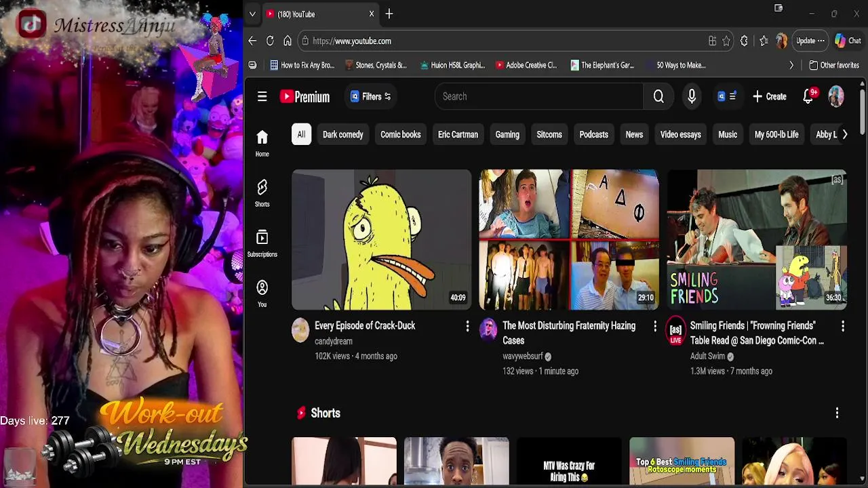Open Every Episode of Crack-Duck title
This screenshot has height=488, width=868.
point(365,326)
